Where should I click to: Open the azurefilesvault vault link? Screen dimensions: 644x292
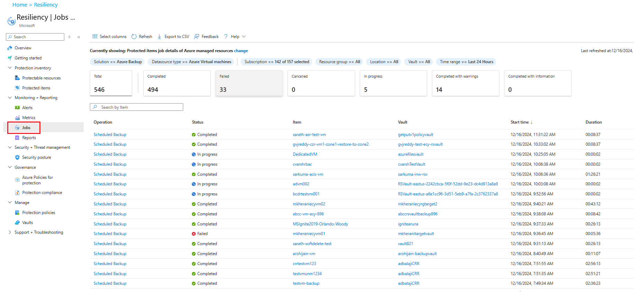tap(411, 154)
